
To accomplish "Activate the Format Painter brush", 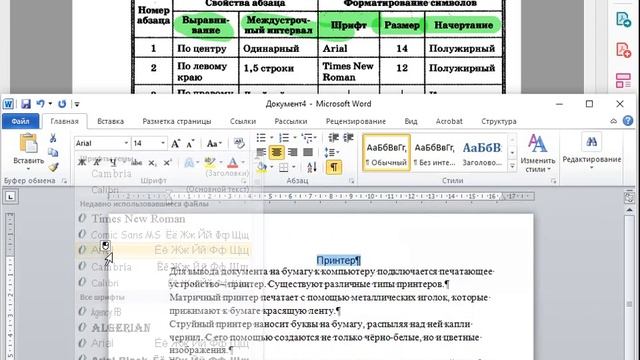I will (53, 167).
